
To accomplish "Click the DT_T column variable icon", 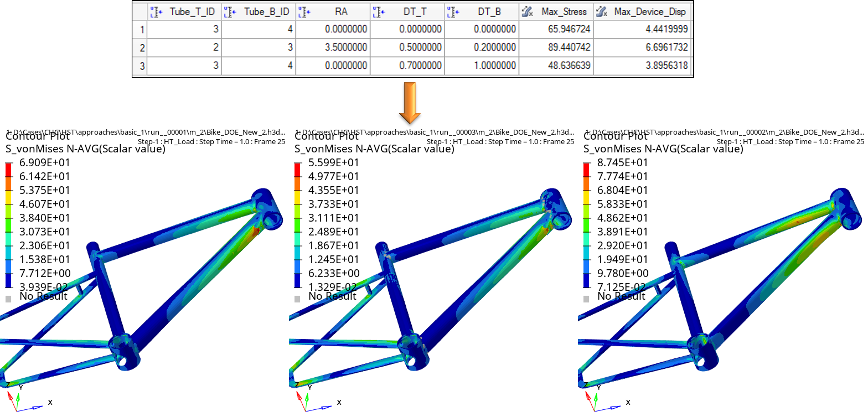I will point(379,12).
